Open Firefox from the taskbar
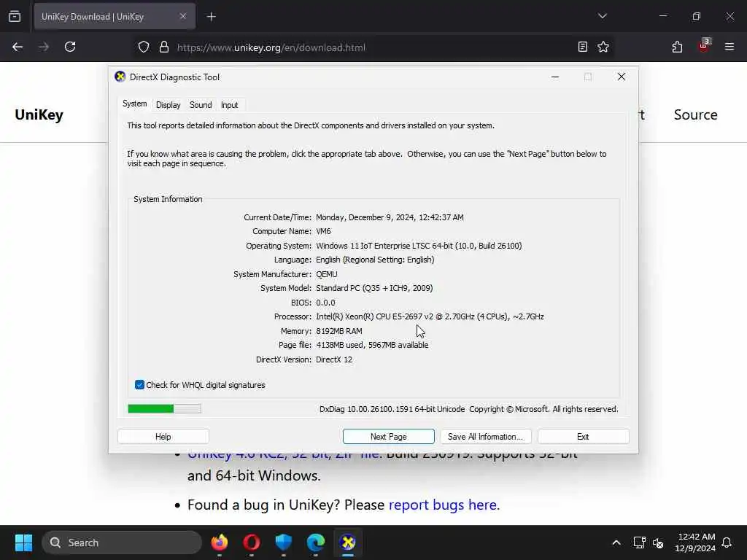The image size is (747, 560). coord(220,542)
